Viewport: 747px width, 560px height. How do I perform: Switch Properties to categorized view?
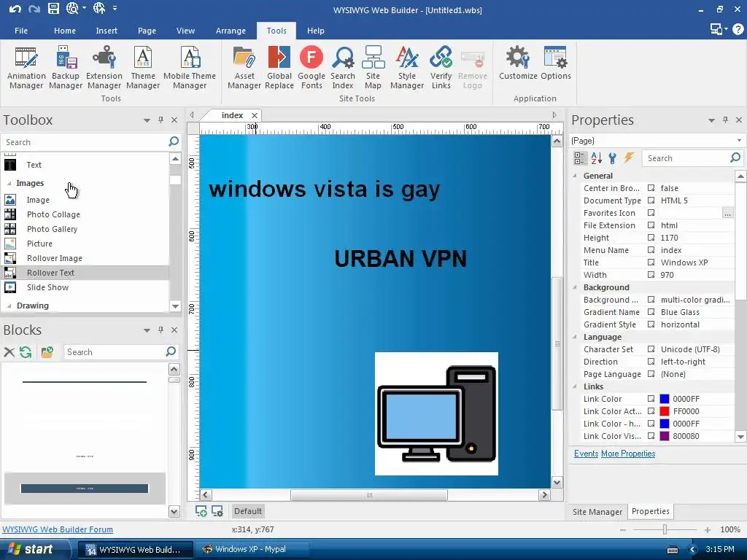click(x=580, y=158)
